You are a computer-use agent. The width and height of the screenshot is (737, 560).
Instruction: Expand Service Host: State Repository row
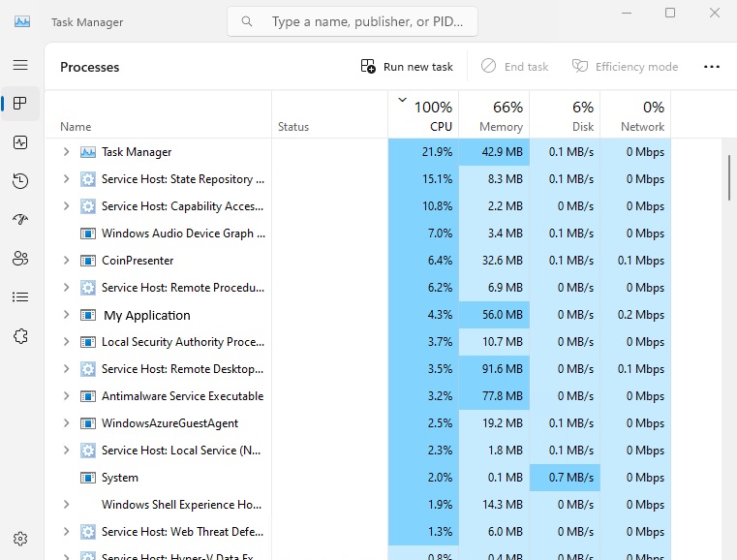coord(66,179)
